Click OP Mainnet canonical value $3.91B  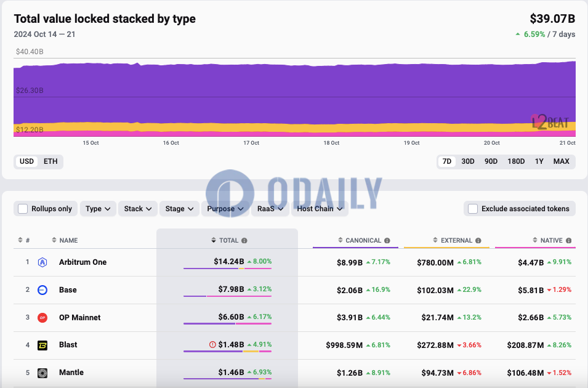[350, 318]
